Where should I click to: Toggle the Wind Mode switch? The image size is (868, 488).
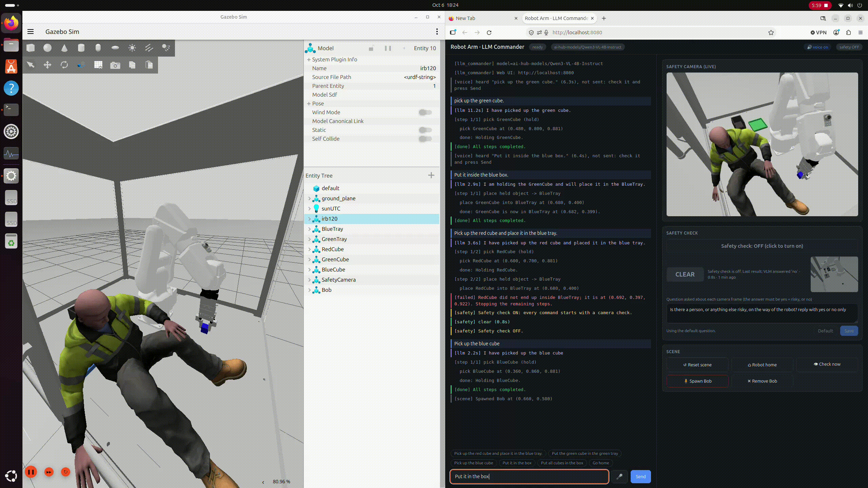pos(425,113)
